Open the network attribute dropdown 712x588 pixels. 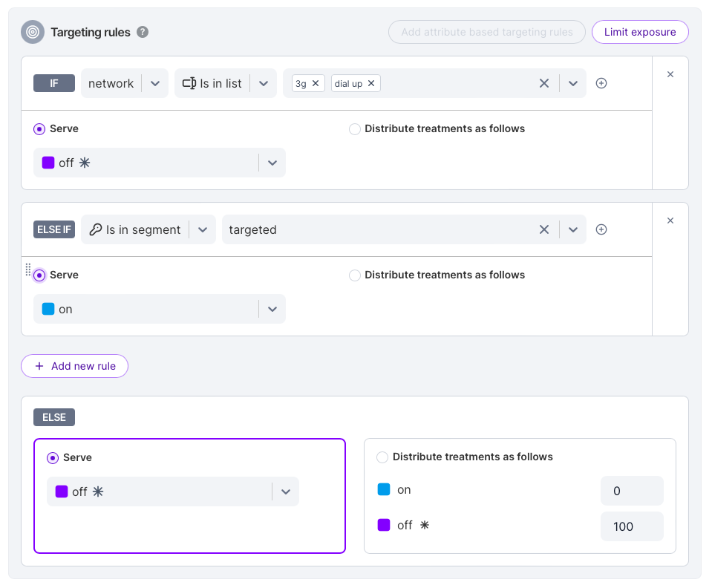pos(155,83)
